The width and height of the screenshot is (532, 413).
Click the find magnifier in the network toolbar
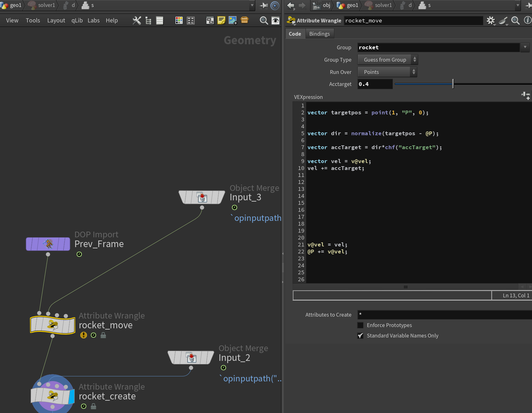[264, 21]
